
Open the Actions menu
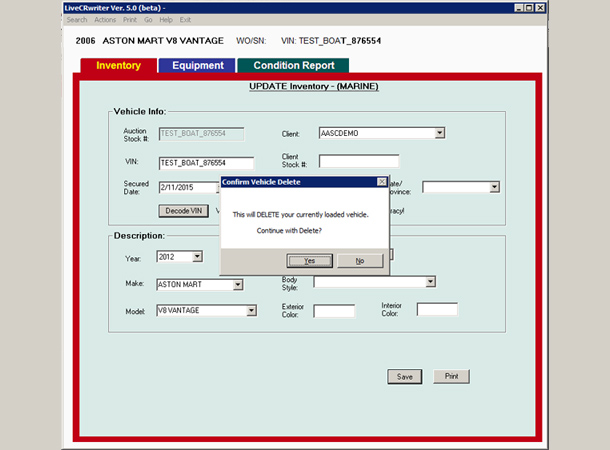(105, 20)
